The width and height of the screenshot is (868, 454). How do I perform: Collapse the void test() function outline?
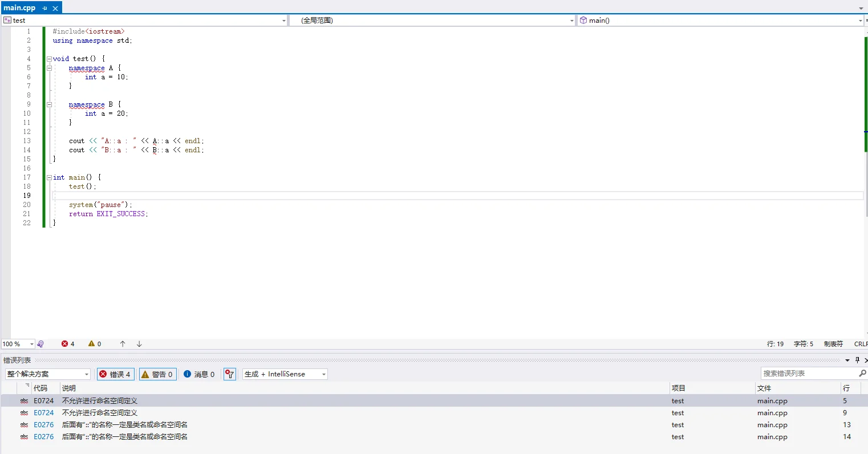(x=49, y=59)
